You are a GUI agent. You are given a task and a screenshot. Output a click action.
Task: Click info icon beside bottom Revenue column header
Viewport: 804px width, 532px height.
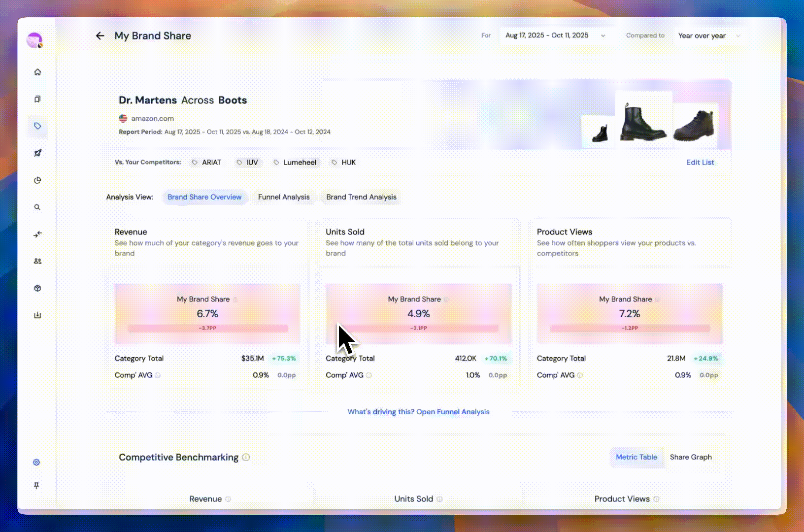[228, 499]
